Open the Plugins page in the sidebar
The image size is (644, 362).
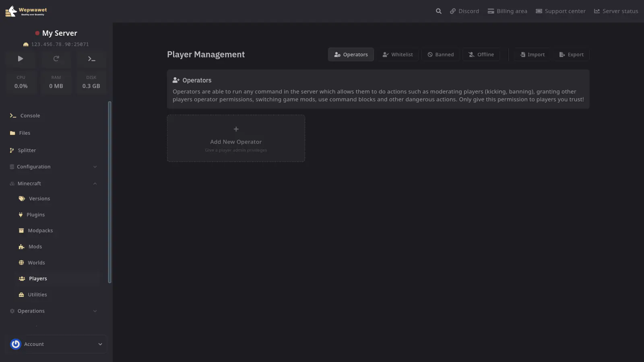coord(35,215)
